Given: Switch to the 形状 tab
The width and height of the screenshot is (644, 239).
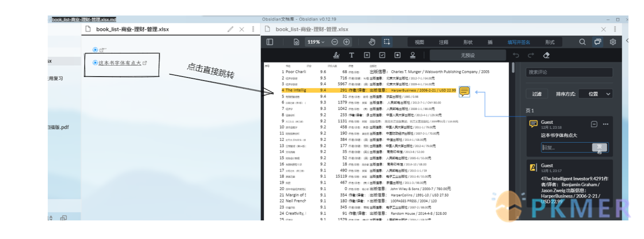Looking at the screenshot, I should point(468,42).
